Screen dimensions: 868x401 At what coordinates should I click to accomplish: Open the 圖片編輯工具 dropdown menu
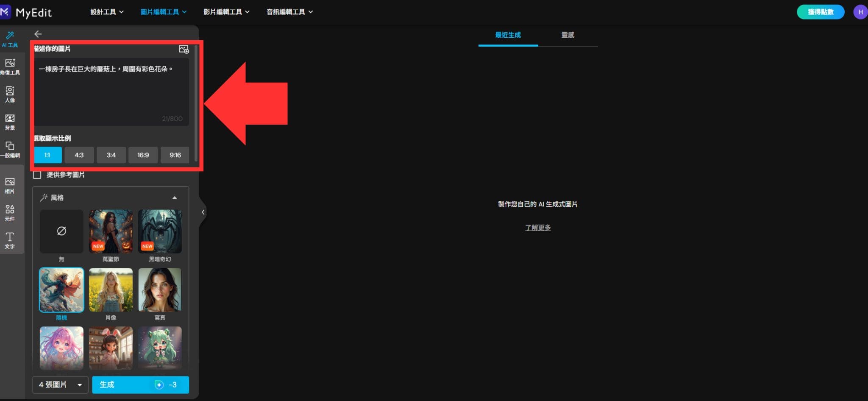click(164, 12)
